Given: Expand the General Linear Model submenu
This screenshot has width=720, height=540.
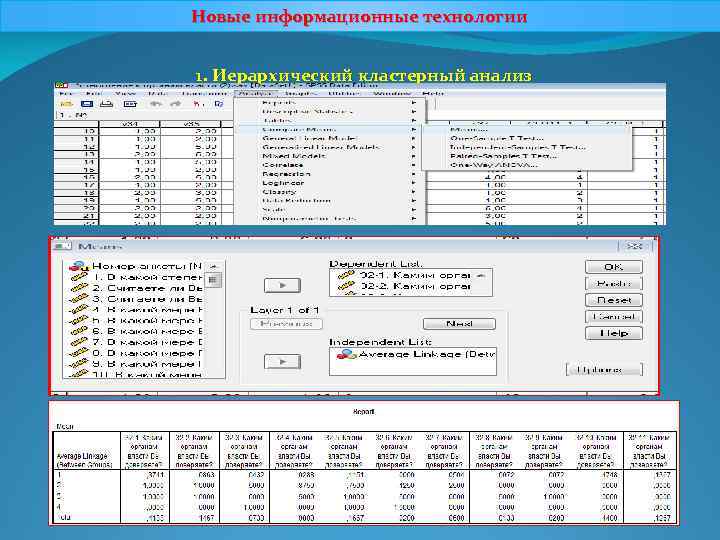Looking at the screenshot, I should tap(330, 138).
